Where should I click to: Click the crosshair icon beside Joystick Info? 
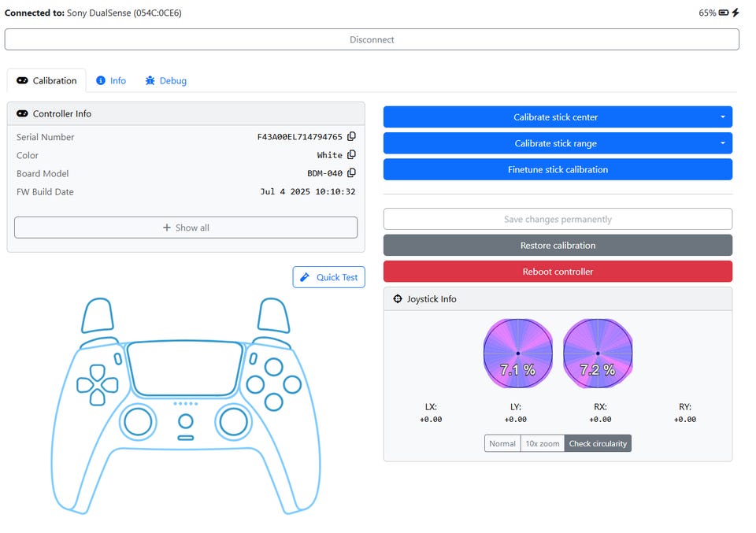pos(397,299)
